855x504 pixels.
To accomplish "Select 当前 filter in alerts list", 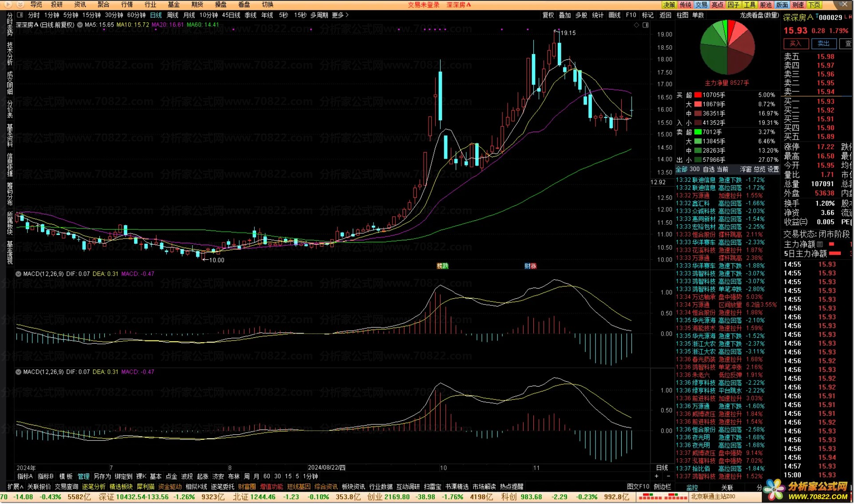I will 724,170.
